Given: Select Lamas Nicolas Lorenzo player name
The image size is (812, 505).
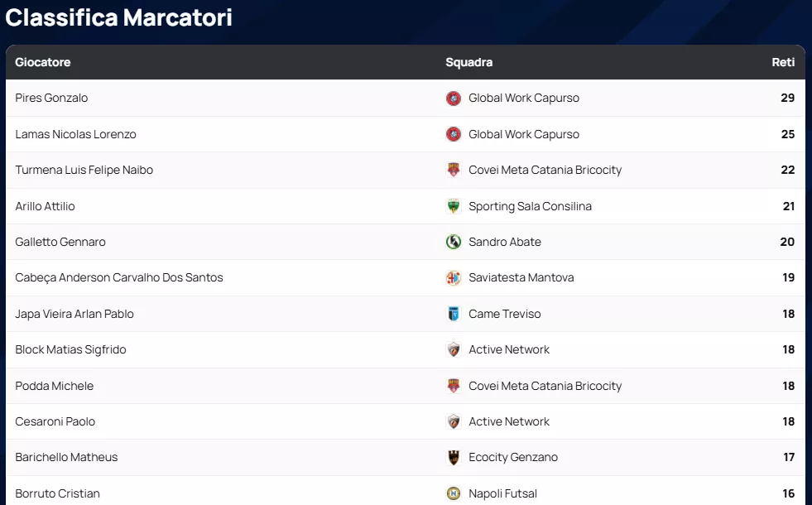Looking at the screenshot, I should click(x=75, y=134).
